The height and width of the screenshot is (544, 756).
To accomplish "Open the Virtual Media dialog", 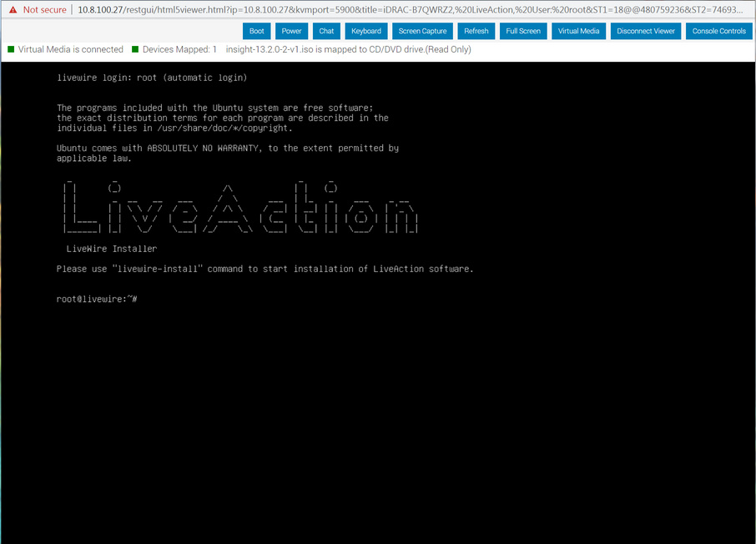I will point(578,31).
